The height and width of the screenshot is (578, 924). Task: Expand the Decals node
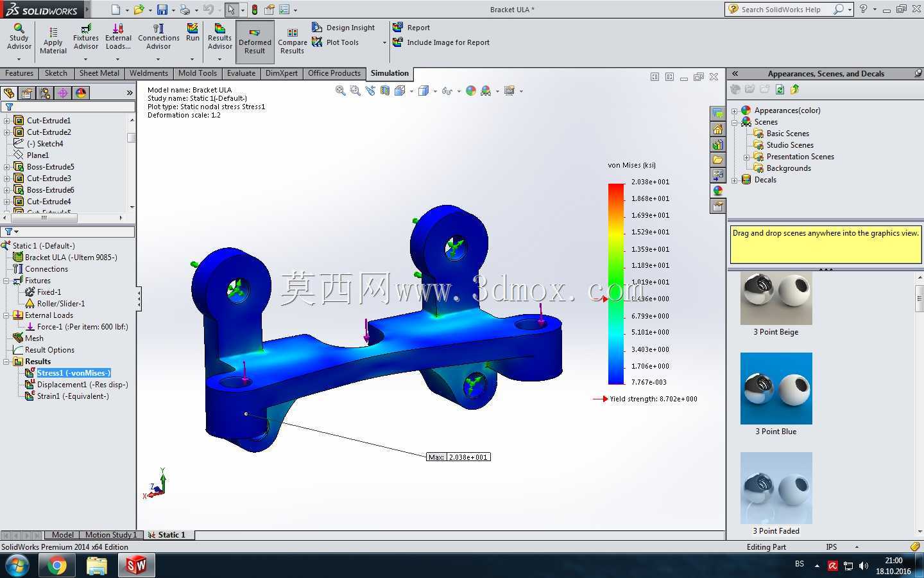pyautogui.click(x=735, y=180)
